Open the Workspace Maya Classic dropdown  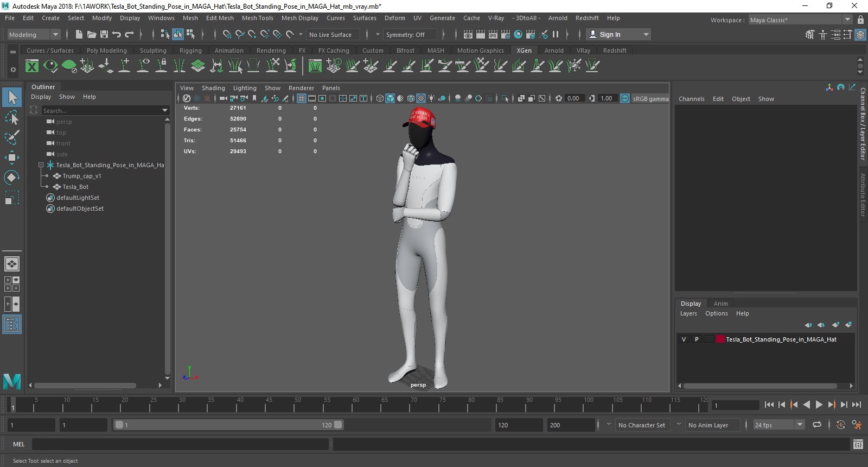[800, 20]
